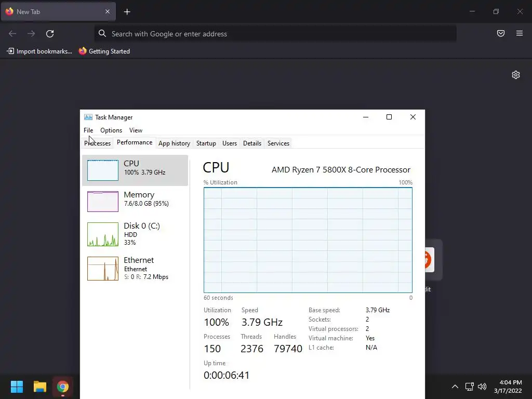This screenshot has width=532, height=399.
Task: Click the processes count 150
Action: click(x=212, y=349)
